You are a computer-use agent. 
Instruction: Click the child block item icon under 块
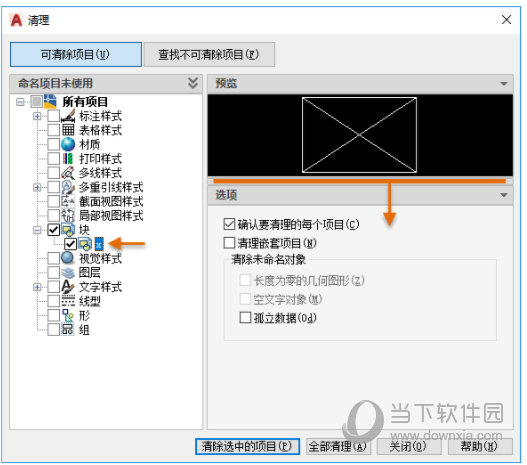tap(85, 244)
